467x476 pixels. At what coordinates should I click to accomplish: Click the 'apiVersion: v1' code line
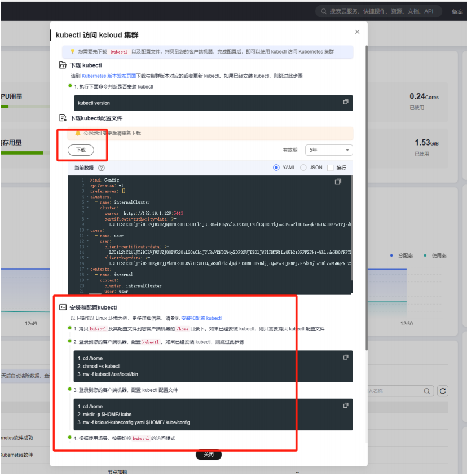(107, 186)
